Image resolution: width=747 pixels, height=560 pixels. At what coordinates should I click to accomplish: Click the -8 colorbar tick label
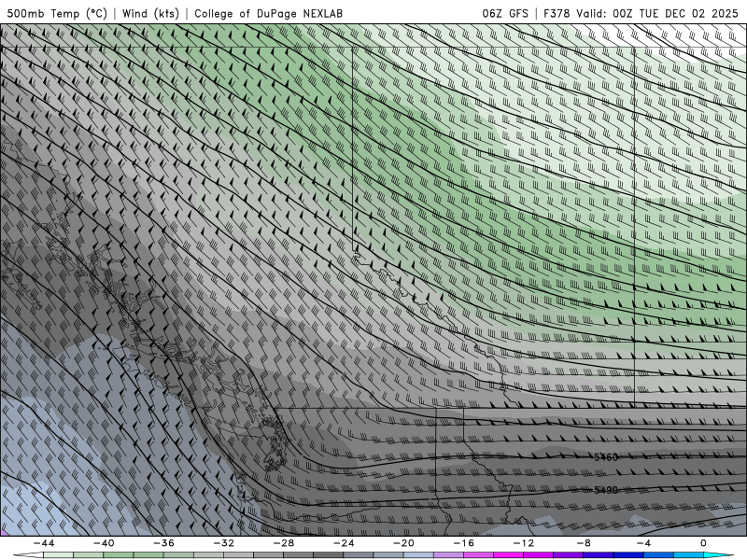click(585, 543)
